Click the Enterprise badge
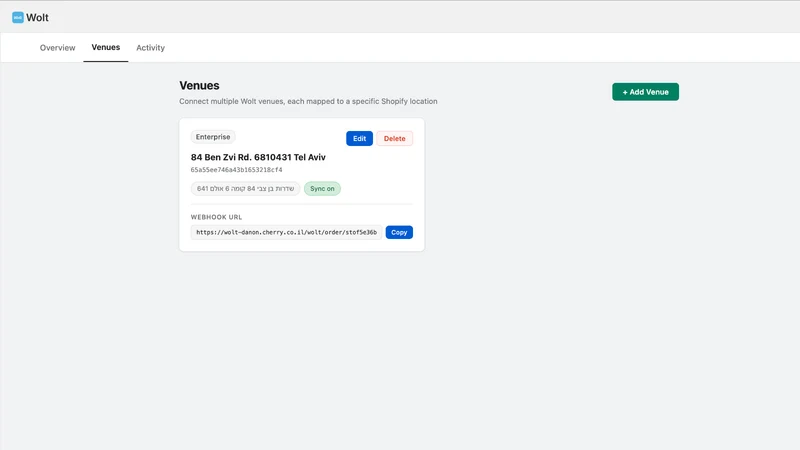800x450 pixels. pyautogui.click(x=213, y=137)
